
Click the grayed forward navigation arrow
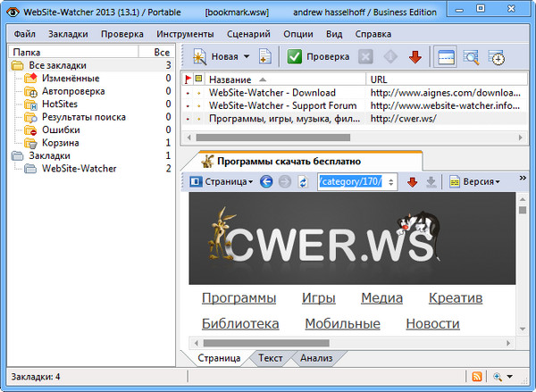pyautogui.click(x=285, y=182)
